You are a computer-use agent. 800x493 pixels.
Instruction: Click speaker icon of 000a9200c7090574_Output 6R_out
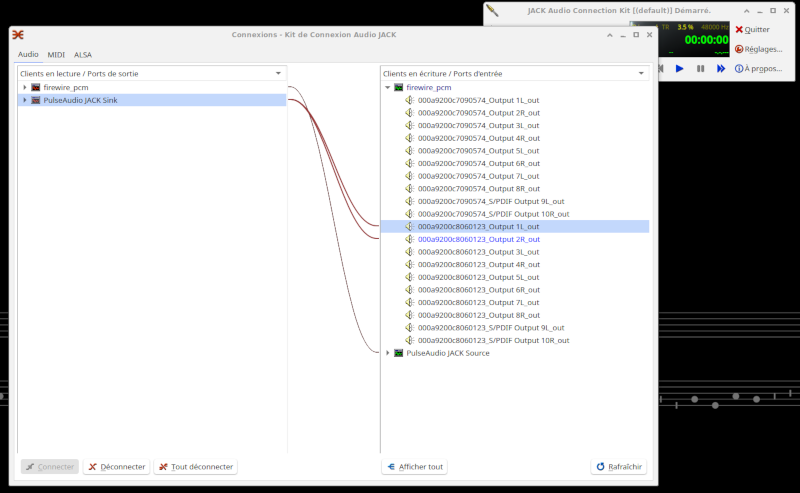[x=410, y=163]
